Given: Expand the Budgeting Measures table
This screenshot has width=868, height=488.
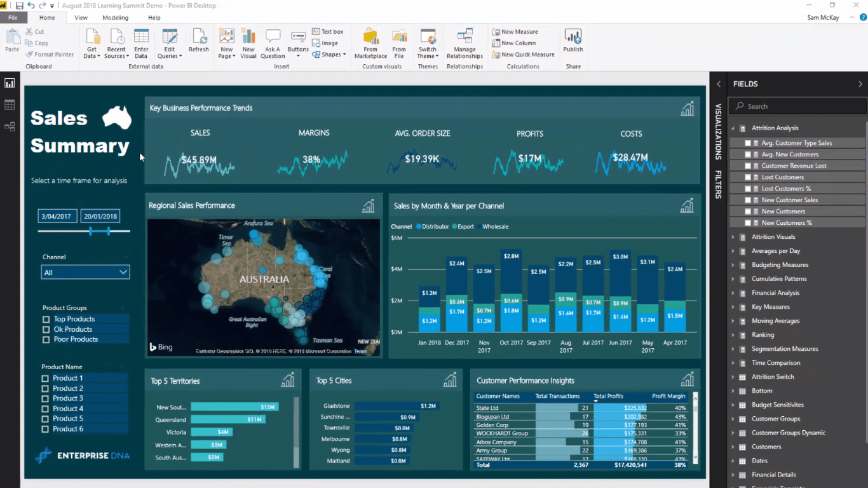Looking at the screenshot, I should [733, 265].
